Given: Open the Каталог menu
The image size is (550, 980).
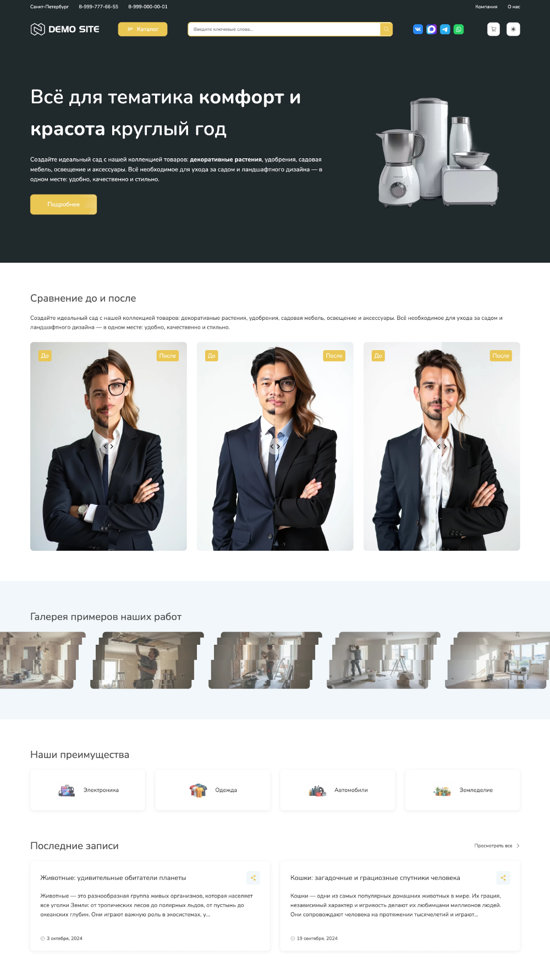Looking at the screenshot, I should click(x=142, y=29).
